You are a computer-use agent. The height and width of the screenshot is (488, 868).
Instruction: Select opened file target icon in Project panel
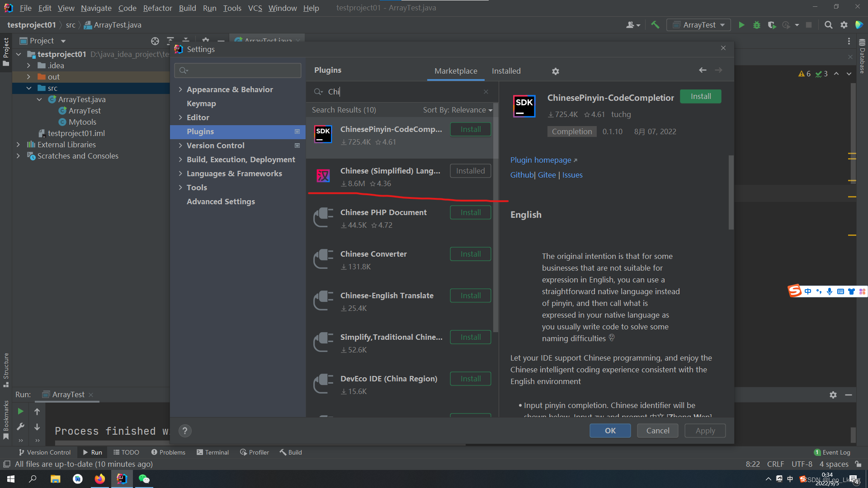tap(155, 41)
